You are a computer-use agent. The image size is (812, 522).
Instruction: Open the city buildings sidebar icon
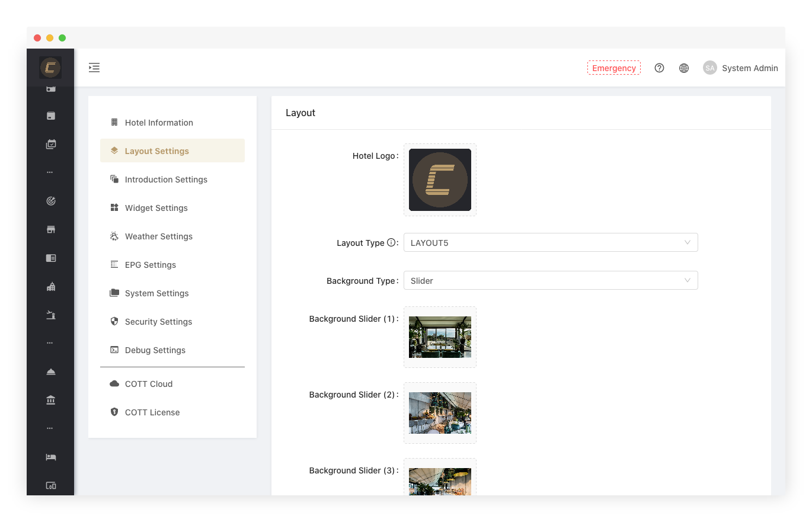click(51, 286)
